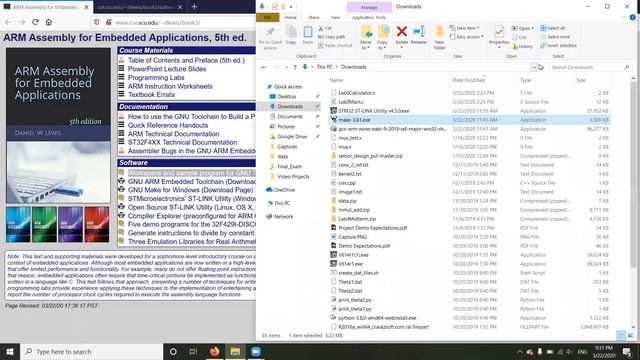This screenshot has width=640, height=360.
Task: Click the Delete icon in Explorer ribbon
Action: (402, 32)
